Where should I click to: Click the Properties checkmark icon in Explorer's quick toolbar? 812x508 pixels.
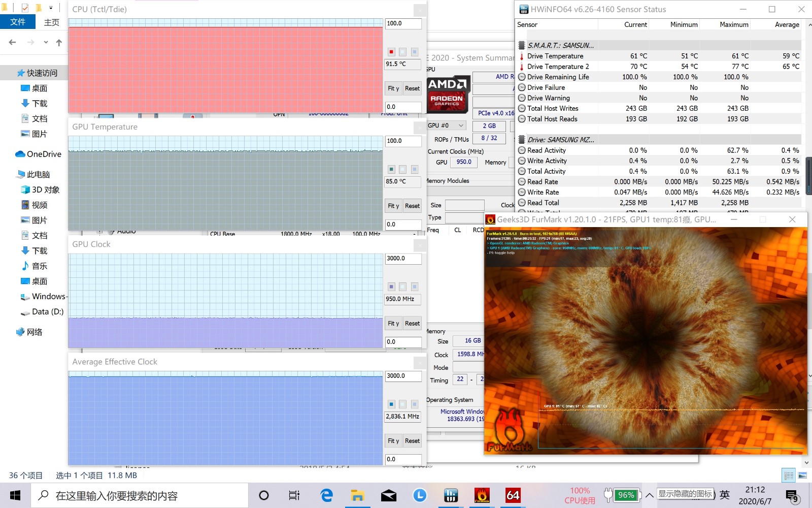[x=25, y=8]
